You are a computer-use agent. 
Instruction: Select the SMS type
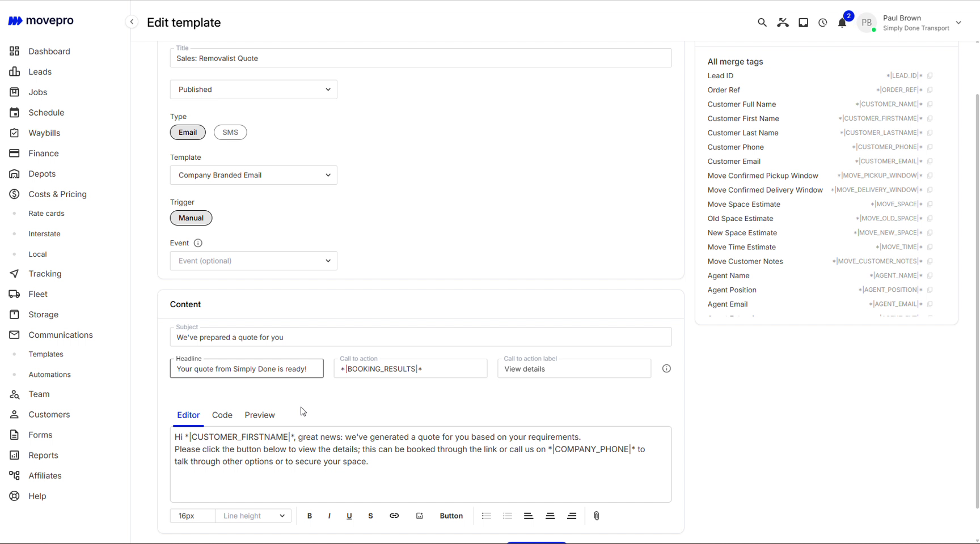point(230,133)
